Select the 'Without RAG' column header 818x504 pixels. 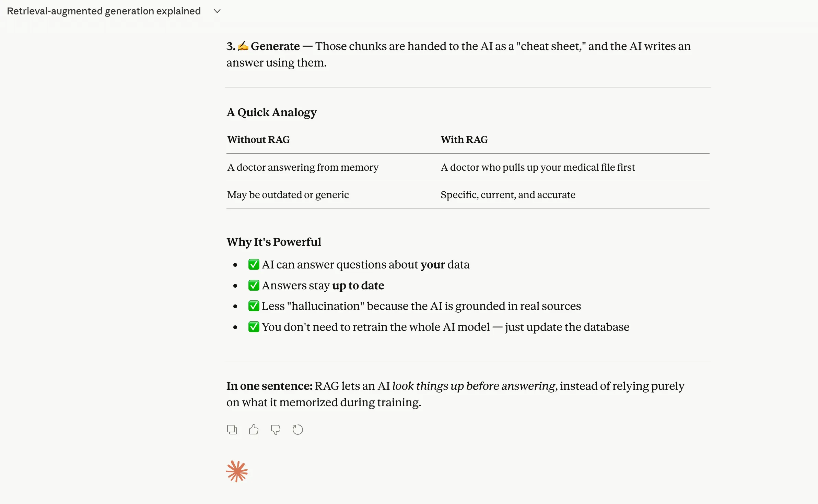pos(258,140)
